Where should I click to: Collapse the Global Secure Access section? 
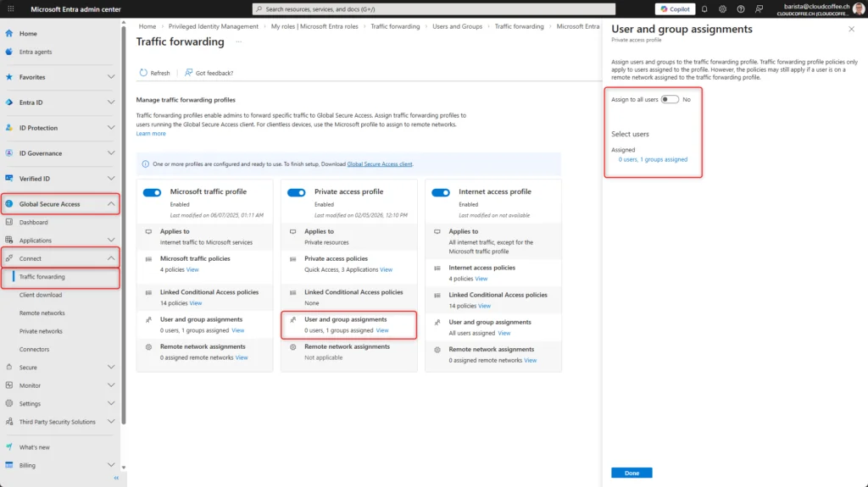coord(111,204)
